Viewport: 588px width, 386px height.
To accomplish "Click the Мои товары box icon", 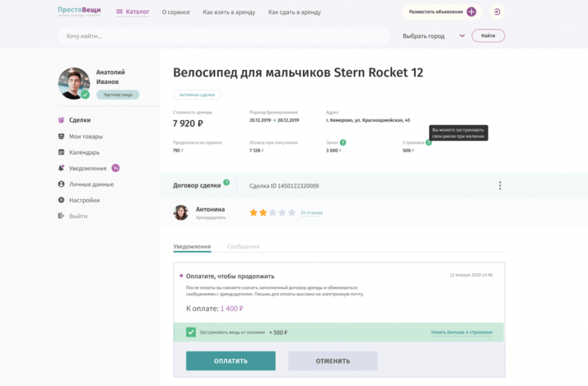I will coord(61,136).
